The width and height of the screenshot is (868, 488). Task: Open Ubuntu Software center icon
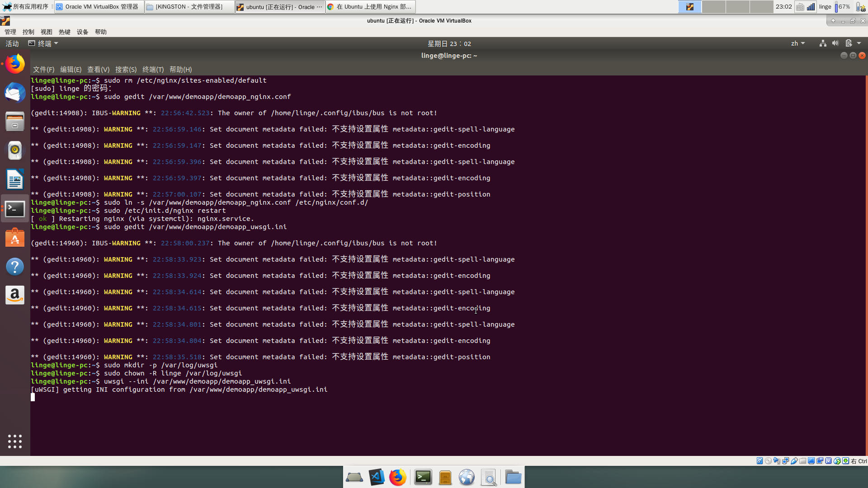pos(15,238)
